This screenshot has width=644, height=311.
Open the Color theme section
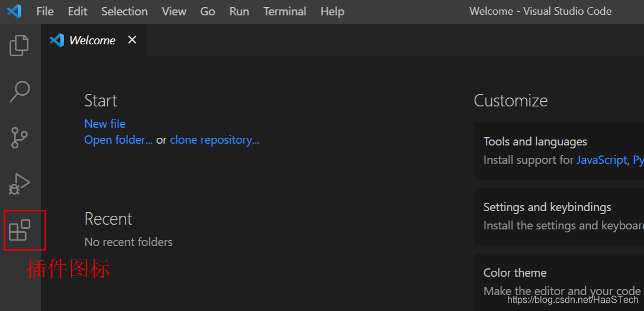pyautogui.click(x=559, y=282)
